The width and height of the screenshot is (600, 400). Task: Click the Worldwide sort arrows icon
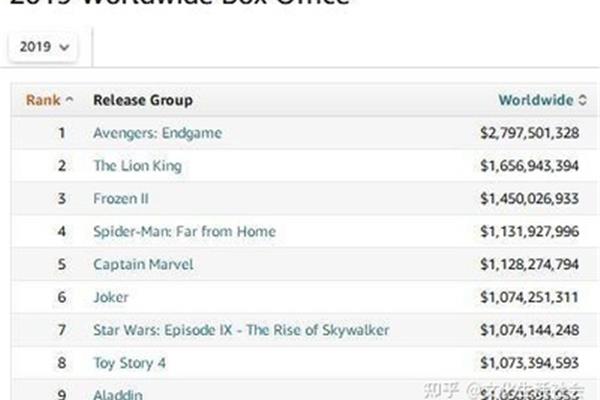coord(582,100)
